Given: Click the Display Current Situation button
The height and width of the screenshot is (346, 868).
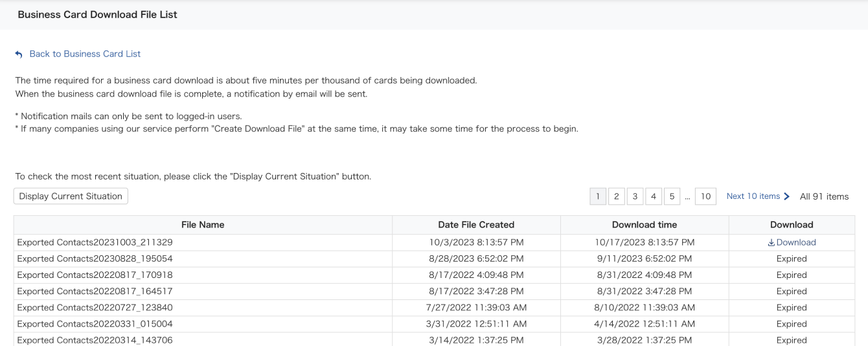Looking at the screenshot, I should tap(71, 196).
